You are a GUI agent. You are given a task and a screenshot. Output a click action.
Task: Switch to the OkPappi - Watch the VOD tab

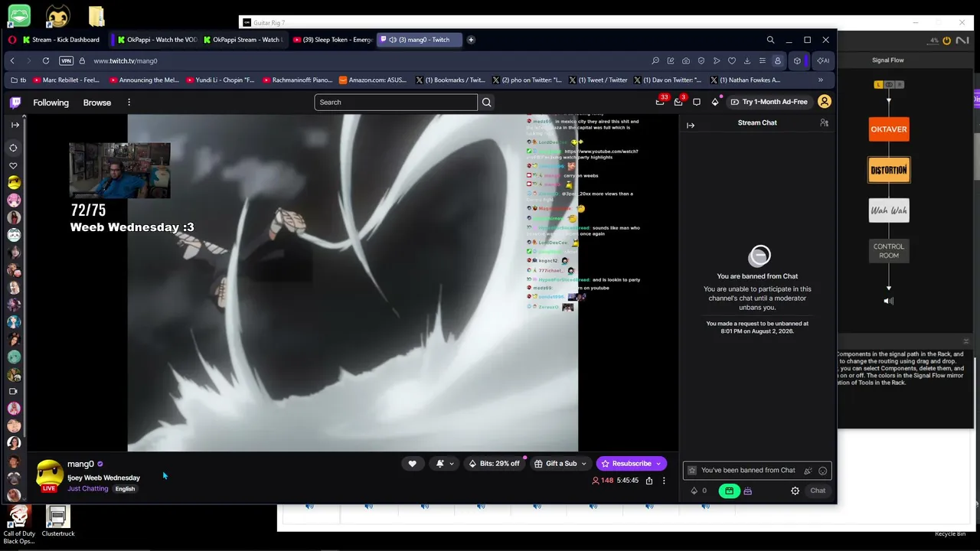click(x=158, y=40)
